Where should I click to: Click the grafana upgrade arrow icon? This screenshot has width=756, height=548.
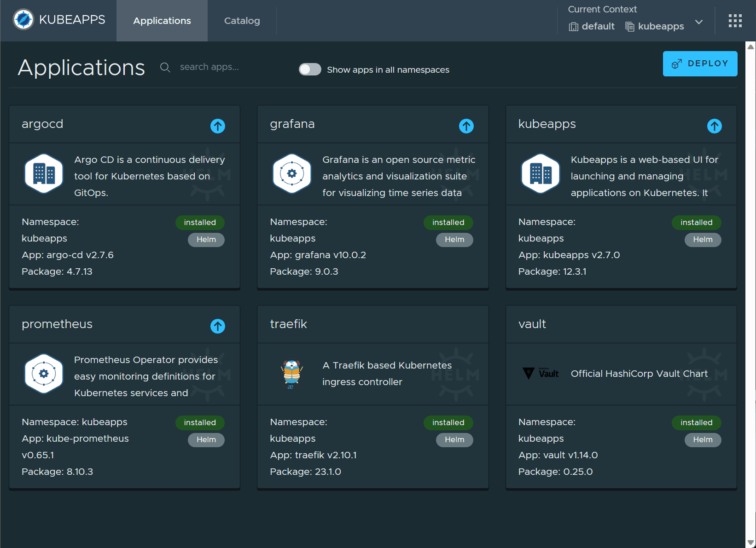pyautogui.click(x=466, y=126)
